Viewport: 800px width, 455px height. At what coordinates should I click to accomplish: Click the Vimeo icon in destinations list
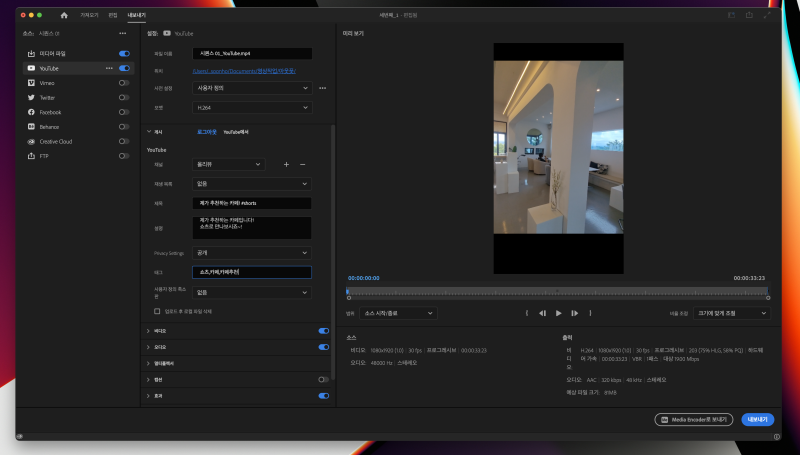pos(31,83)
